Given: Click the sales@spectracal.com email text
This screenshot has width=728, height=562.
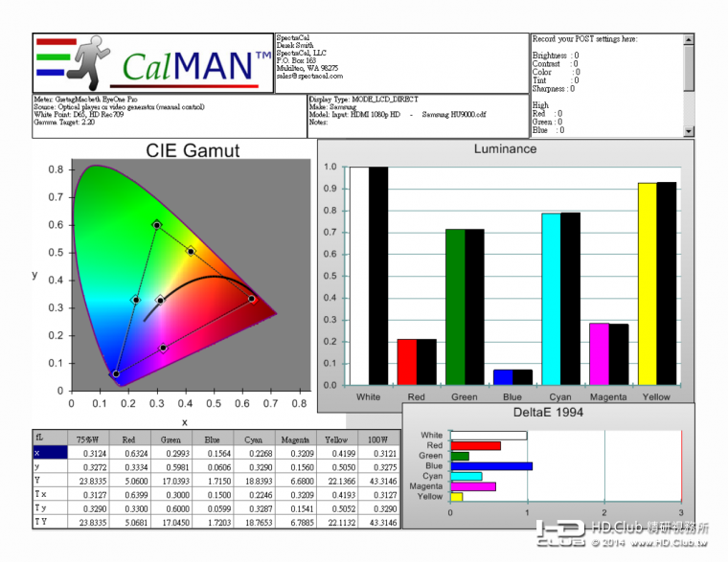Looking at the screenshot, I should 309,76.
